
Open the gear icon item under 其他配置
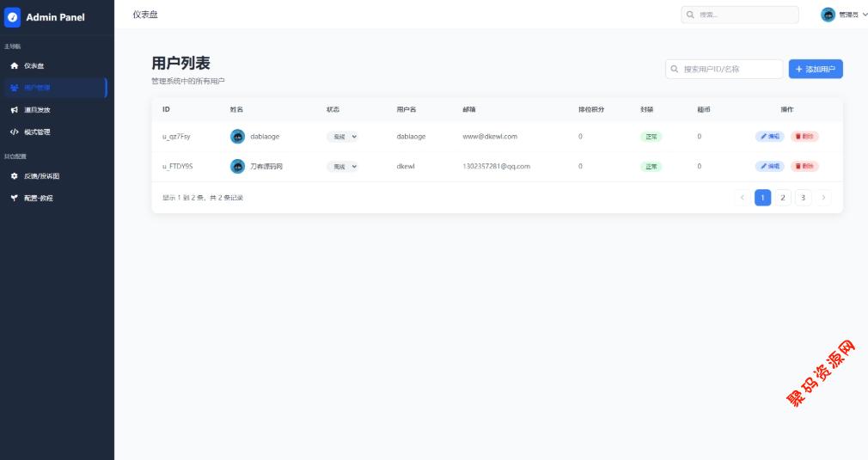point(14,176)
